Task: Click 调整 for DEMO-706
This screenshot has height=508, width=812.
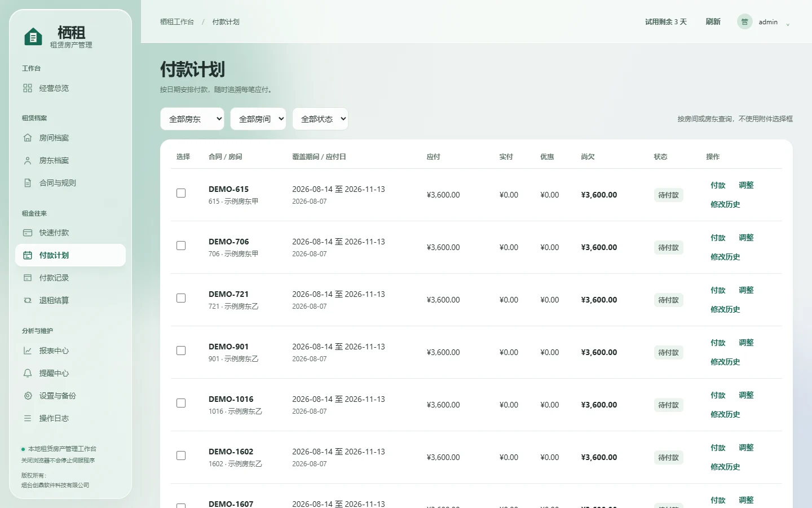Action: coord(746,238)
